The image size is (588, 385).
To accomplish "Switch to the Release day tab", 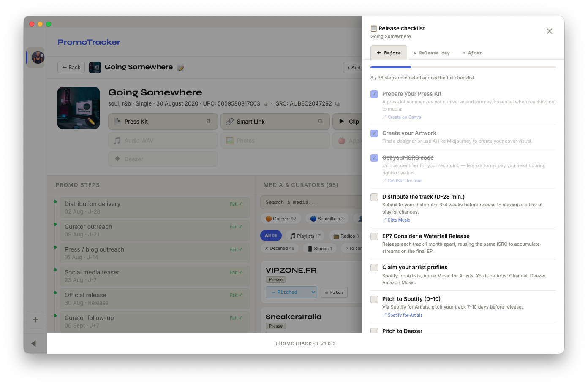I will 431,53.
